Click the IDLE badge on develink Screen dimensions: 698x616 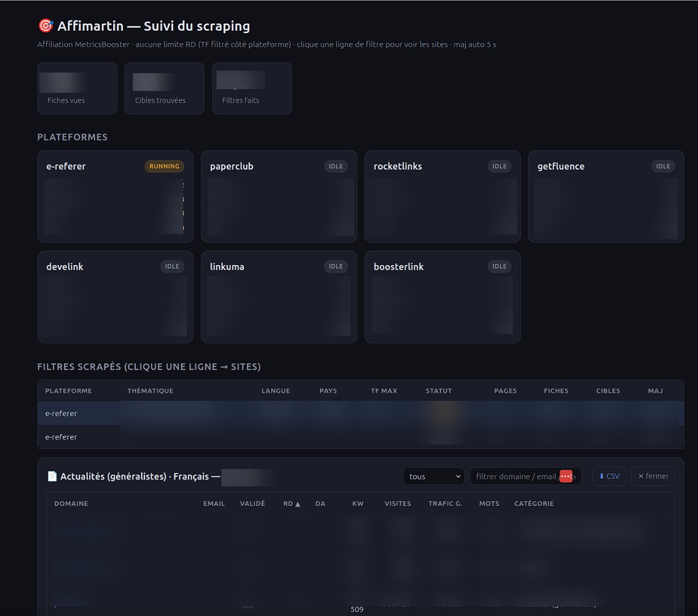pyautogui.click(x=172, y=266)
